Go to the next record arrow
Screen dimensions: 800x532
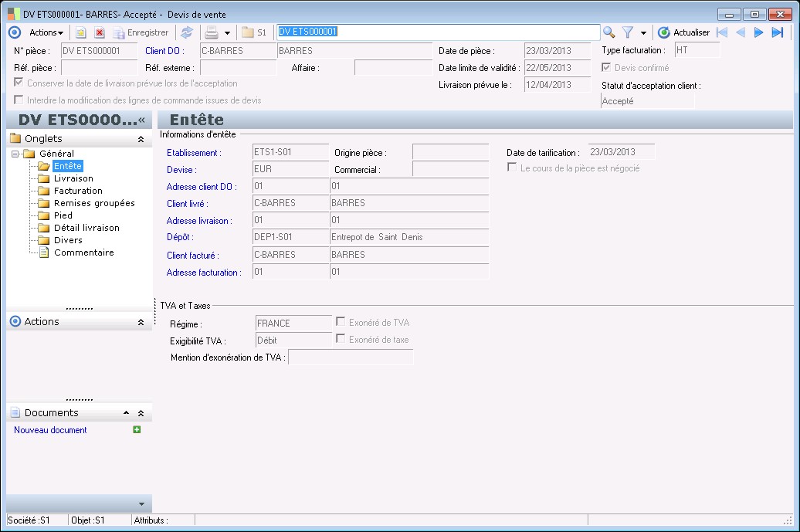point(758,32)
